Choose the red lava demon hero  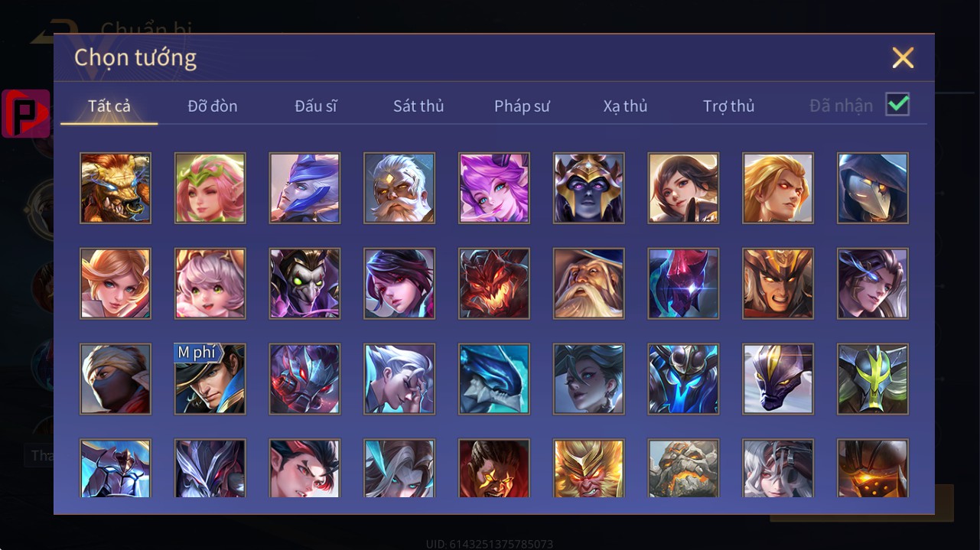[494, 283]
